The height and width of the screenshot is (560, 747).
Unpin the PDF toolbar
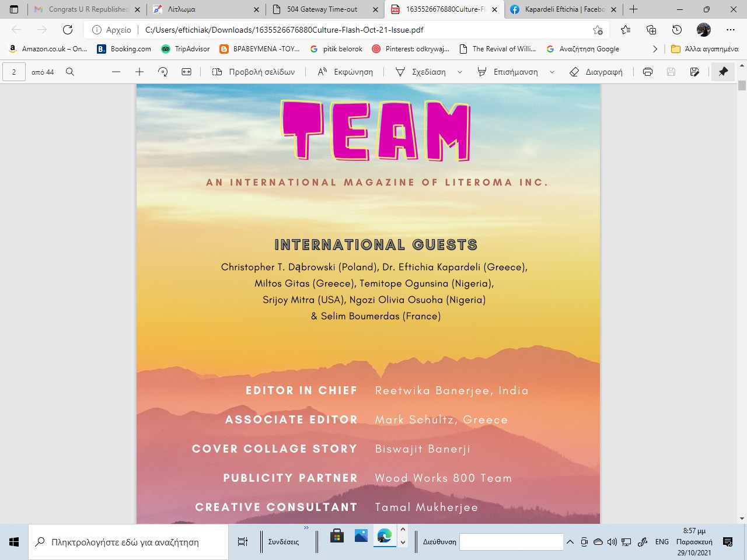coord(723,72)
